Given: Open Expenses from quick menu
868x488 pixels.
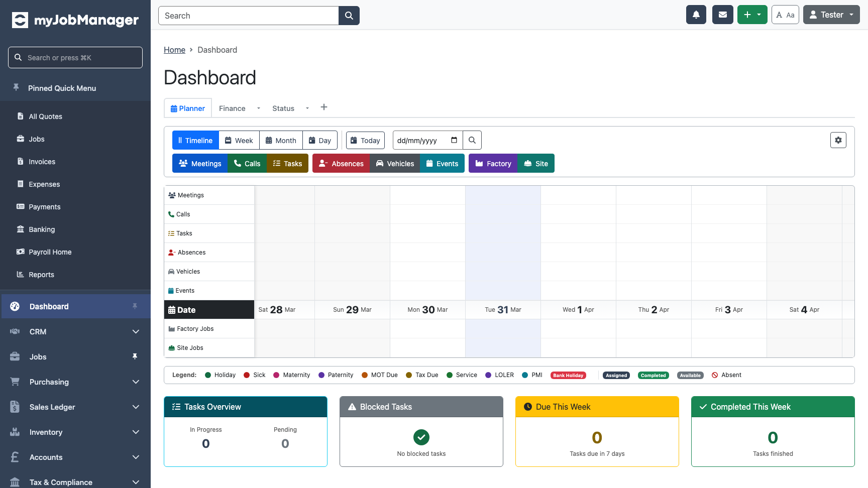Looking at the screenshot, I should point(44,184).
